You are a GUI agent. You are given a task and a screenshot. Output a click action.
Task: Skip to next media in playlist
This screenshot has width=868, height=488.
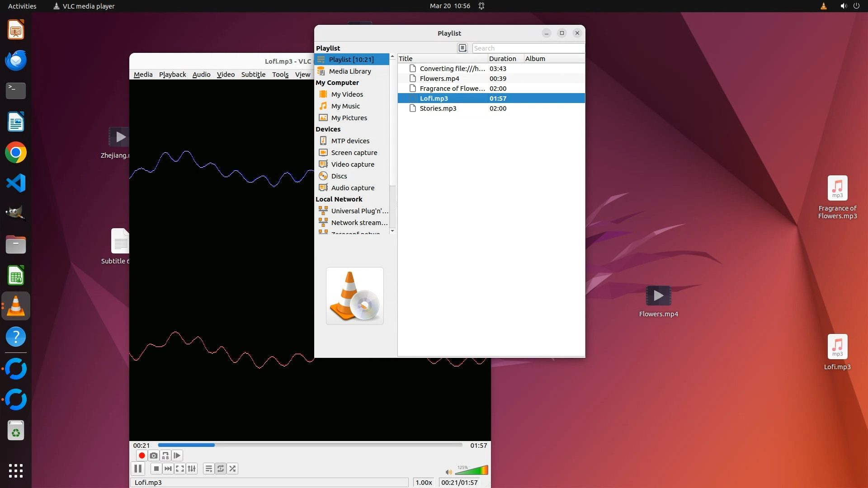[168, 469]
